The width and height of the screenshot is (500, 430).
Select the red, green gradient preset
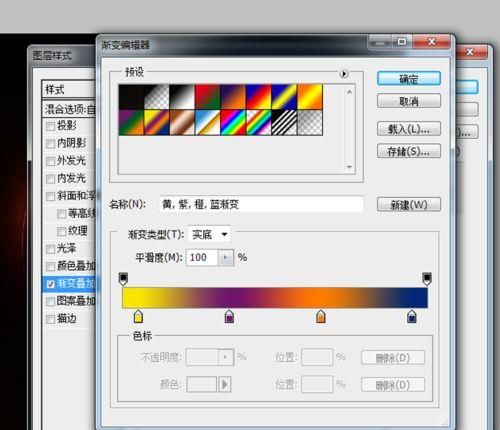208,97
